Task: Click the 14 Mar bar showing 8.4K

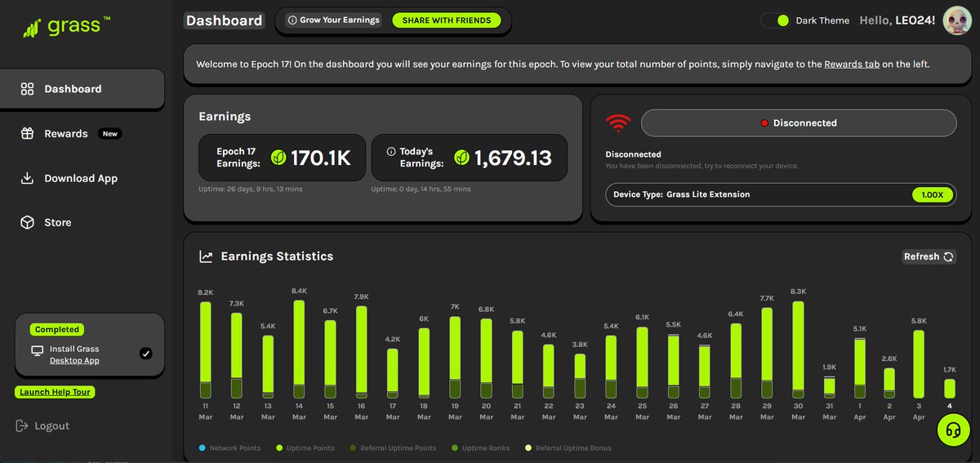Action: click(x=299, y=349)
